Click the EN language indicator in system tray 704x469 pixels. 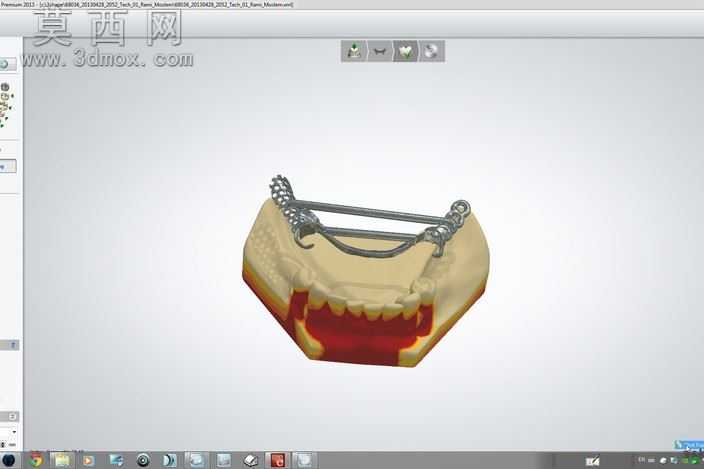(642, 460)
